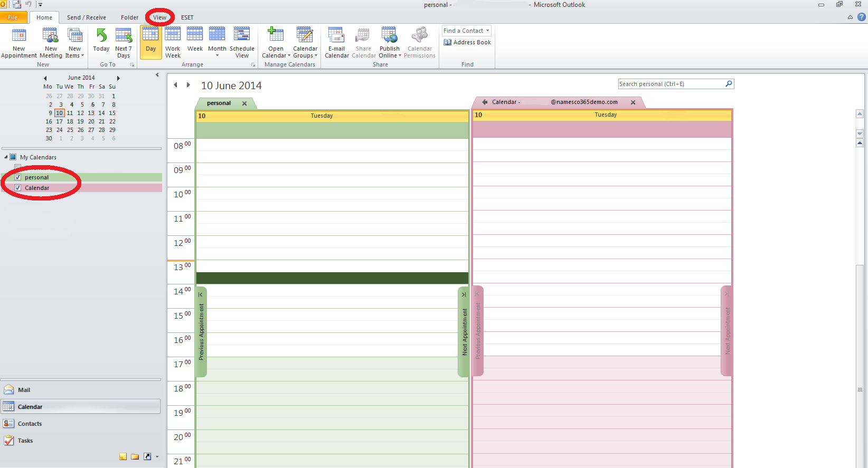
Task: Open Notes icon in navigation pane
Action: pos(123,456)
